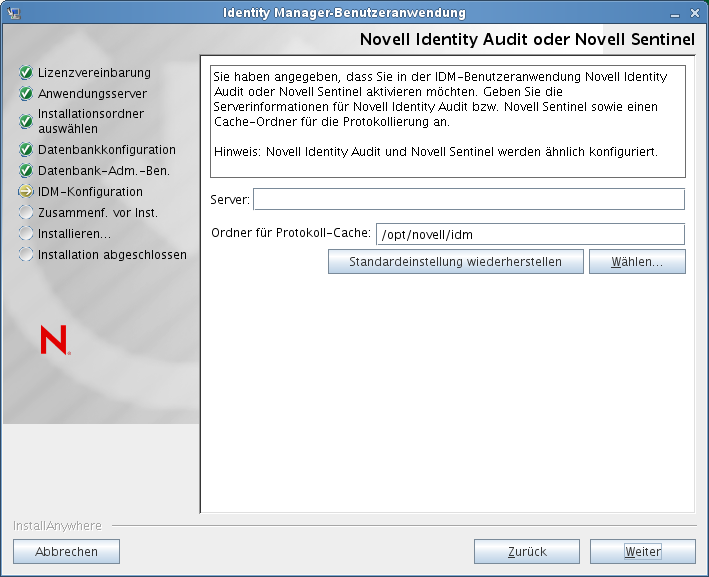Click the Ordner für Protokoll-Cache: label
Image resolution: width=709 pixels, height=577 pixels.
pyautogui.click(x=291, y=232)
